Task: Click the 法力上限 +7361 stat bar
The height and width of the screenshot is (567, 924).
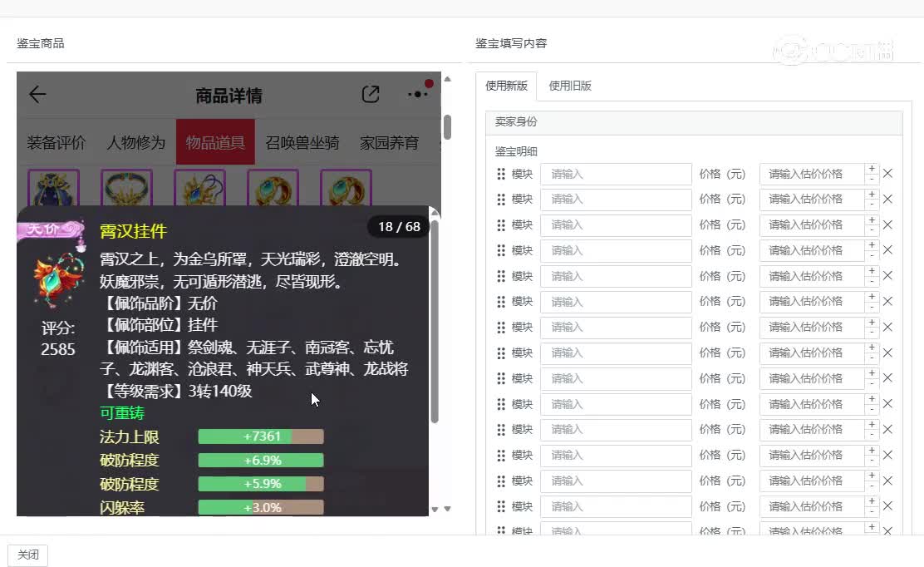Action: coord(260,436)
